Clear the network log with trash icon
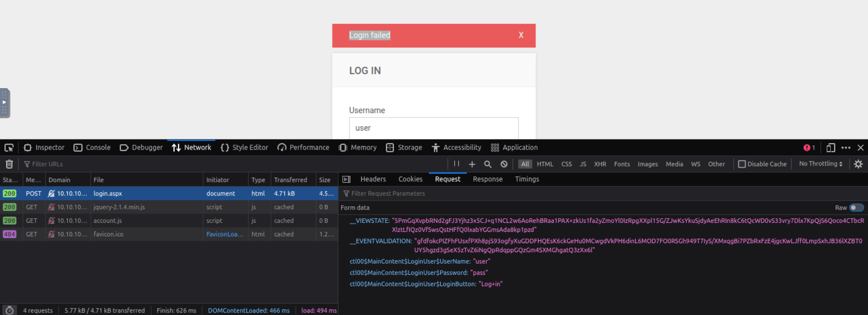Screen dimensions: 868x315 click(9, 164)
